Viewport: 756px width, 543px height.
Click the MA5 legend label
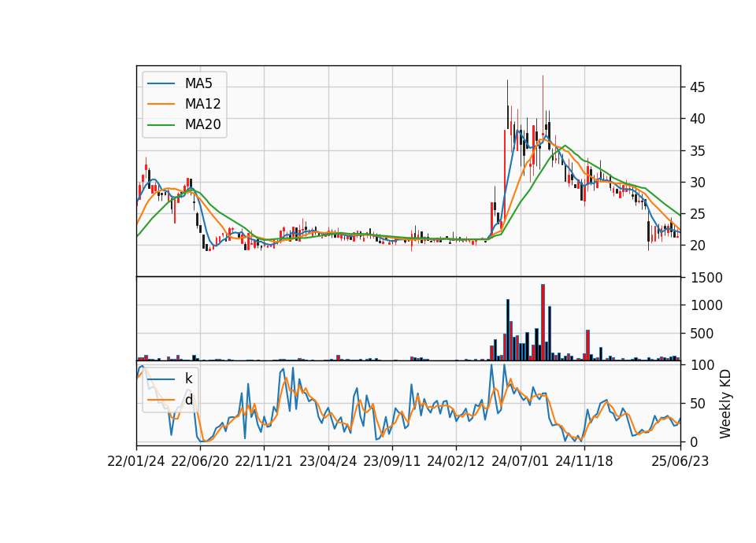198,83
